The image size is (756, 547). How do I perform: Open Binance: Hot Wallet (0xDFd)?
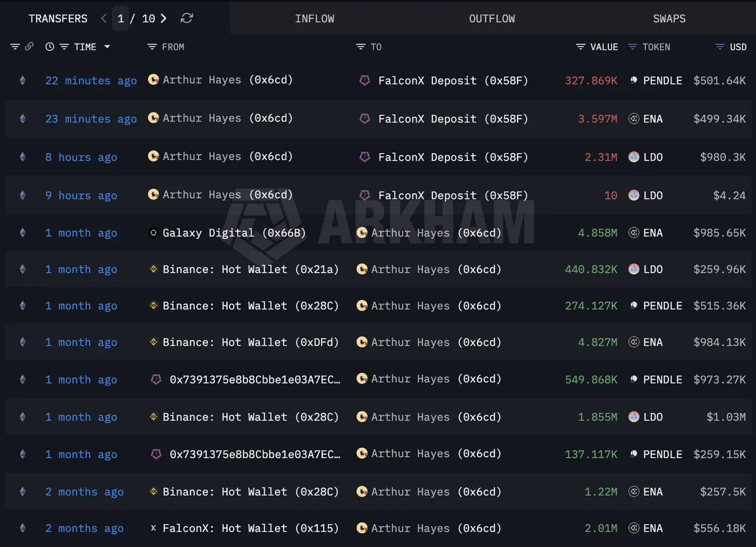click(251, 342)
